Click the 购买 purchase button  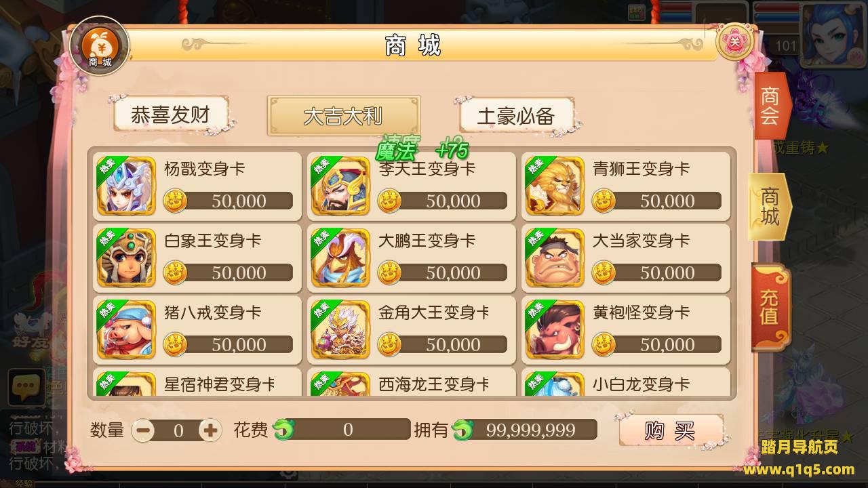[671, 430]
